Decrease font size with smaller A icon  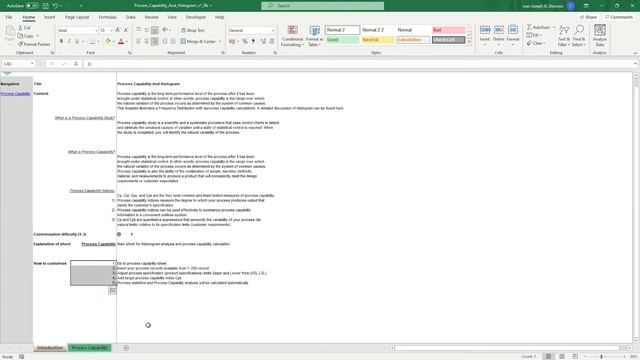coord(126,30)
